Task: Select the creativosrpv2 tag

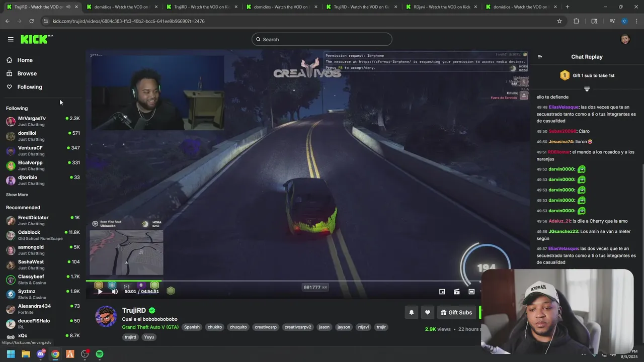Action: pos(298,327)
